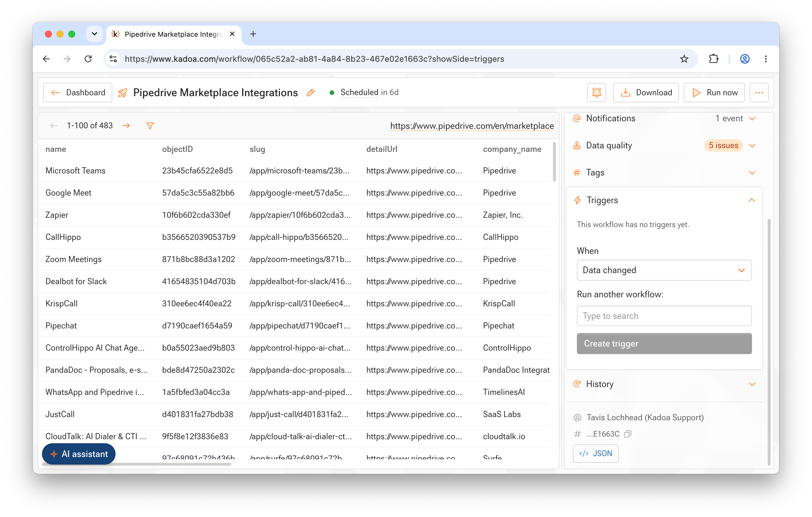Click the table vertical scrollbar

(554, 162)
